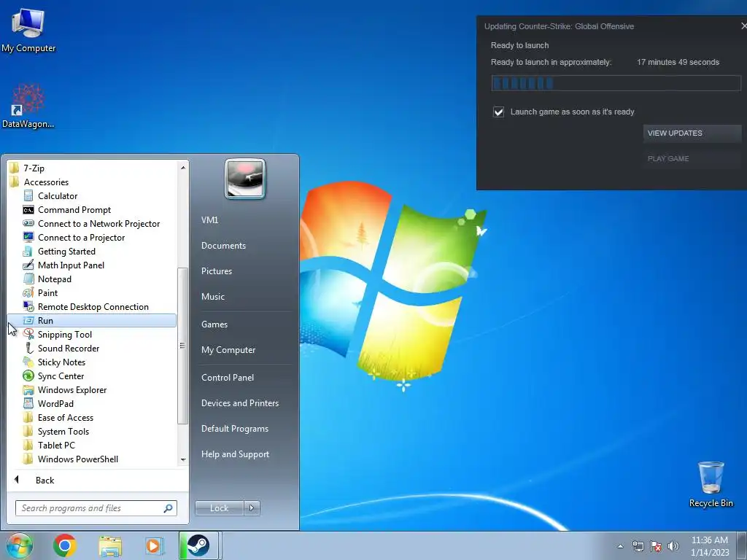Image resolution: width=747 pixels, height=560 pixels.
Task: Open Music from the Start menu
Action: click(x=212, y=297)
